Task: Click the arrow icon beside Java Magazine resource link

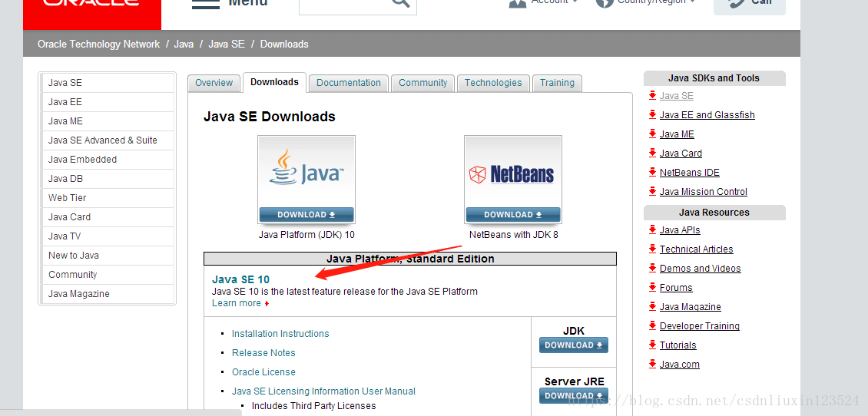Action: tap(652, 306)
